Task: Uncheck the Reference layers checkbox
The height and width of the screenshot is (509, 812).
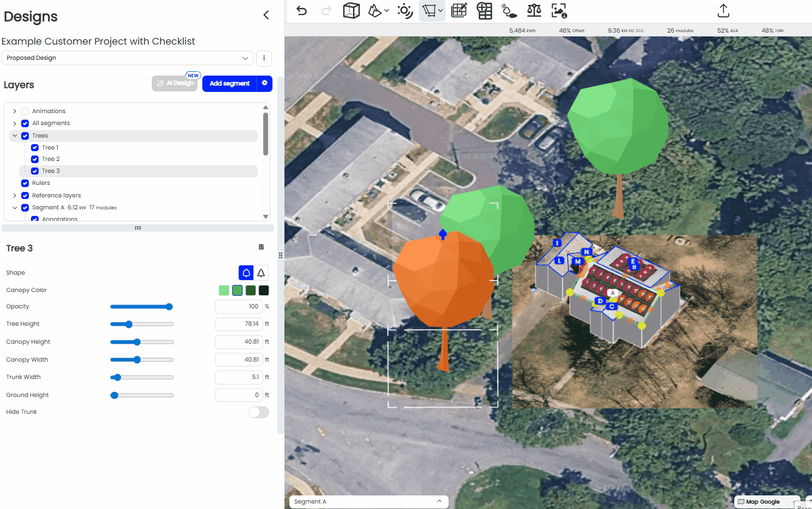Action: click(x=25, y=196)
